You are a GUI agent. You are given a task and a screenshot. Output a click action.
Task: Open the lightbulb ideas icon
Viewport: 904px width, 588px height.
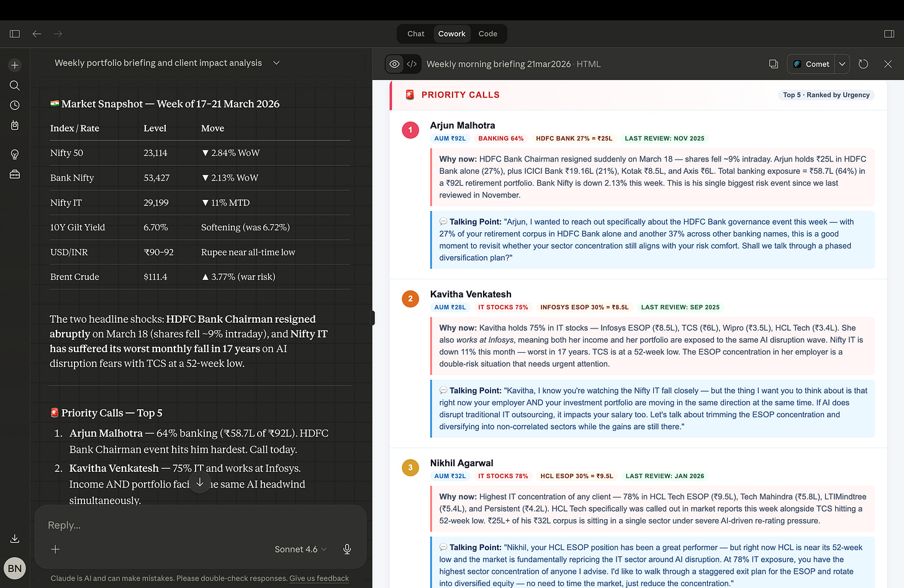[x=15, y=154]
